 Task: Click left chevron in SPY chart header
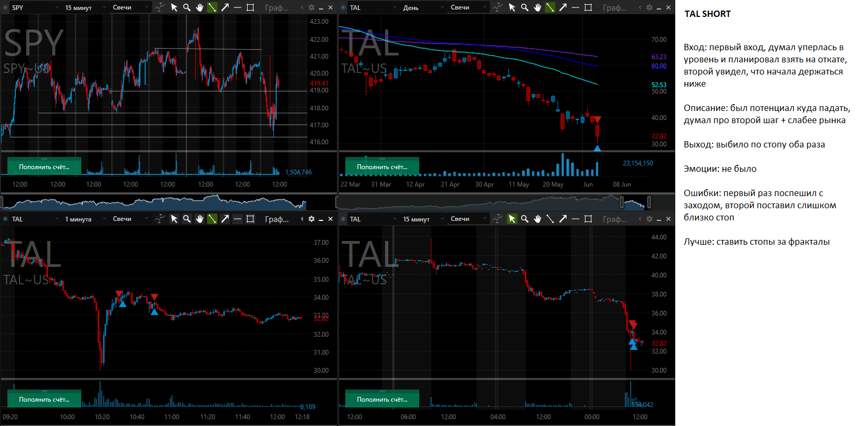(302, 7)
